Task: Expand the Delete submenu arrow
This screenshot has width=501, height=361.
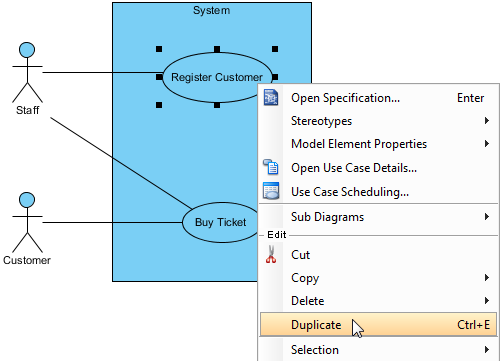Action: (487, 301)
